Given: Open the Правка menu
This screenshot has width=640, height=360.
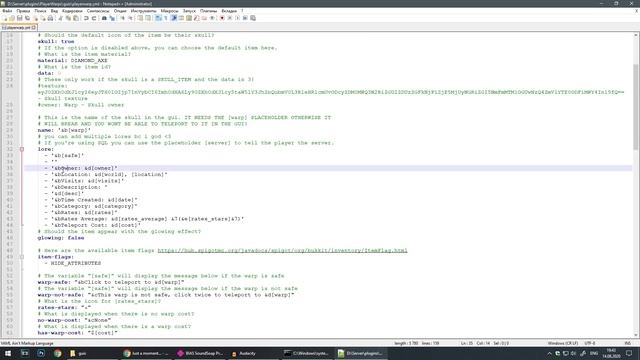Looking at the screenshot, I should pos(23,11).
